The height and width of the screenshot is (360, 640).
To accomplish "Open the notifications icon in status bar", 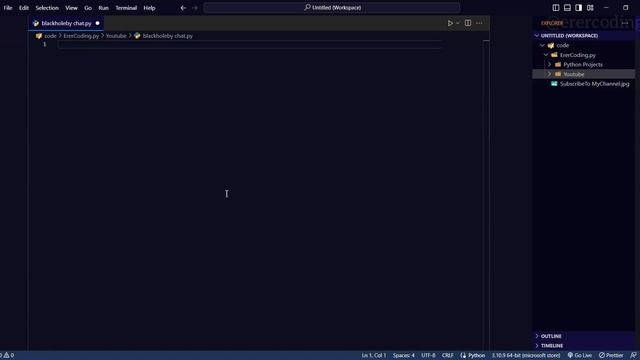I will click(633, 356).
